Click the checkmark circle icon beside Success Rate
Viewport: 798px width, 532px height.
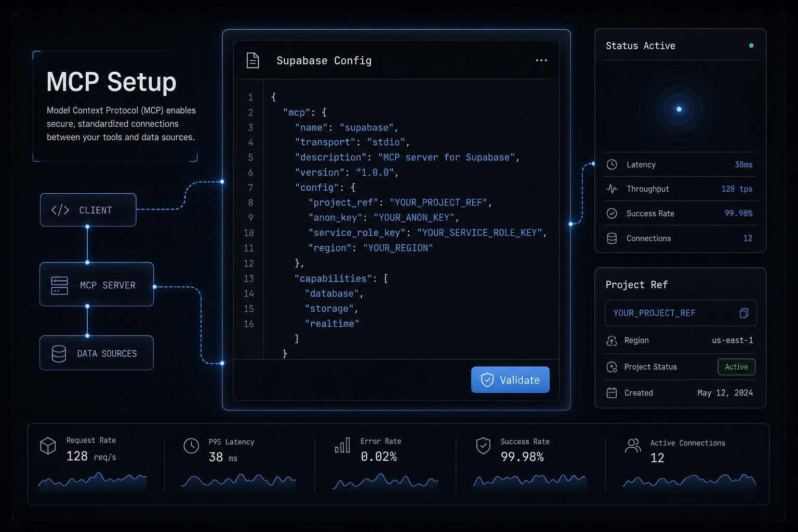pyautogui.click(x=612, y=213)
